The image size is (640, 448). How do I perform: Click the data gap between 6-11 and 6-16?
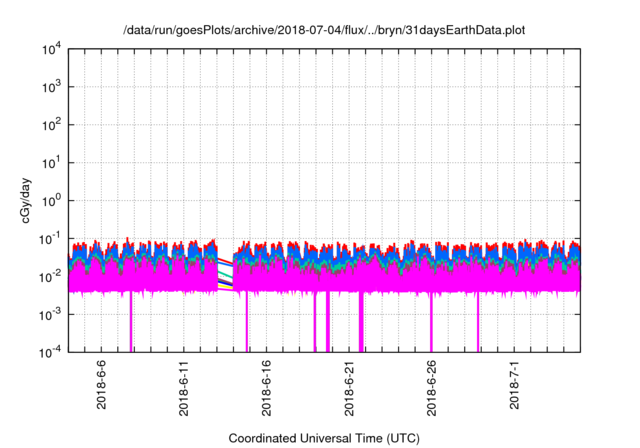coord(225,274)
